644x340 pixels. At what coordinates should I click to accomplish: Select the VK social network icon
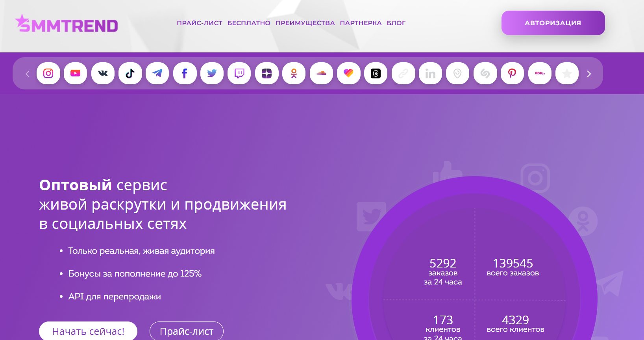click(103, 73)
